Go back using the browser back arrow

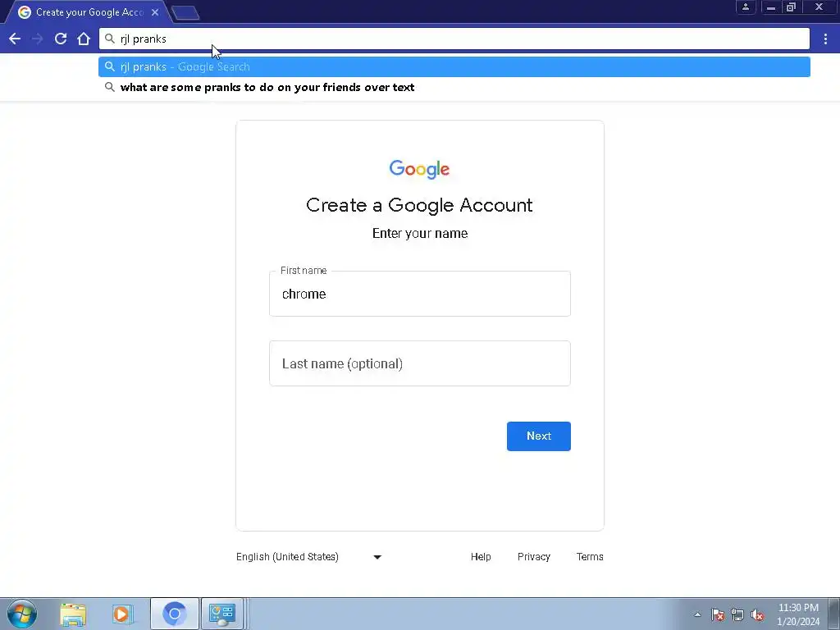[x=15, y=39]
